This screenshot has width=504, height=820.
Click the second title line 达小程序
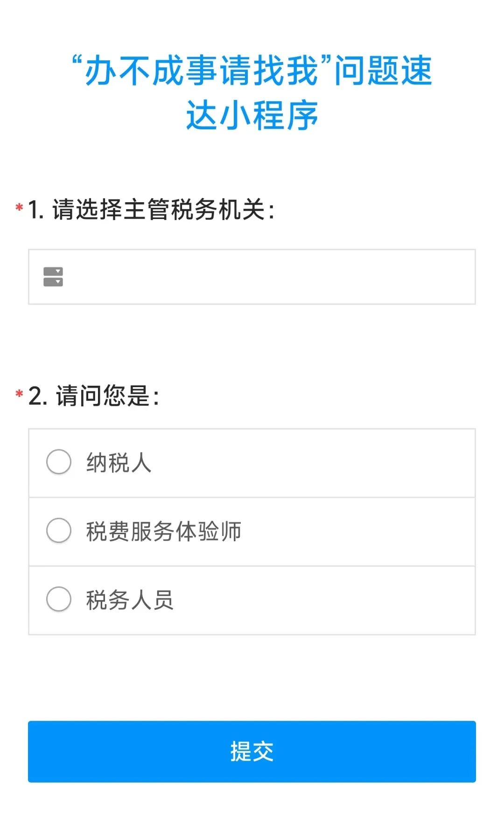click(252, 115)
